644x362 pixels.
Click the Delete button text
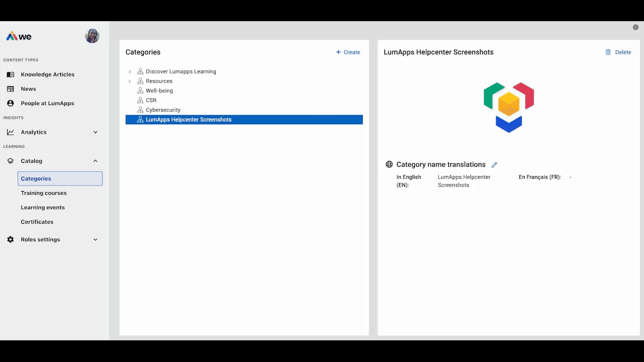pos(623,52)
